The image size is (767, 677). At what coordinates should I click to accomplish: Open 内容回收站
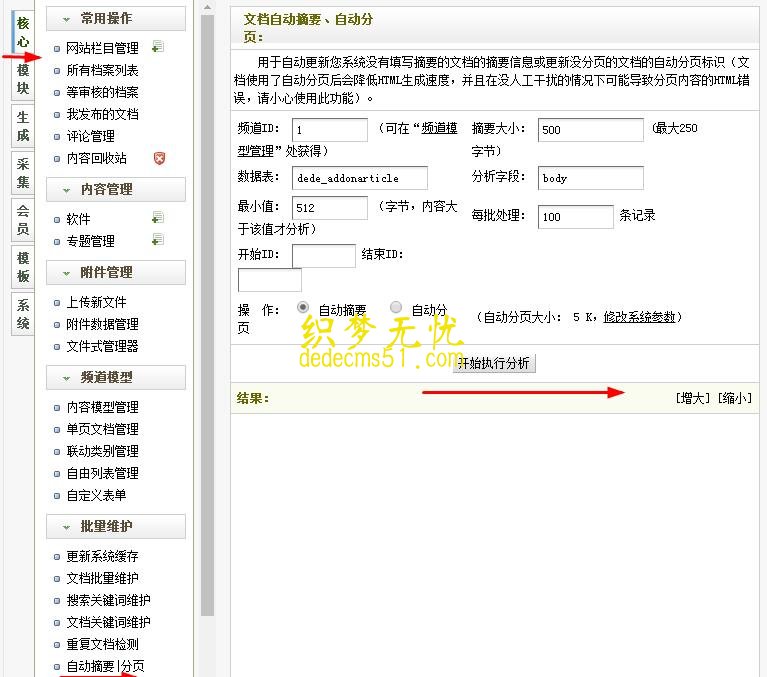pyautogui.click(x=96, y=158)
